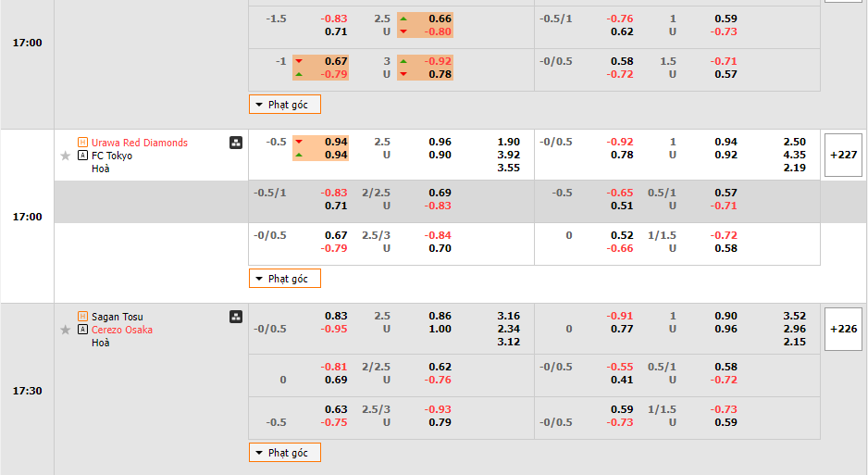Click the green up arrow on FC Tokyo's 0.94 odds
The width and height of the screenshot is (868, 475).
[x=299, y=156]
